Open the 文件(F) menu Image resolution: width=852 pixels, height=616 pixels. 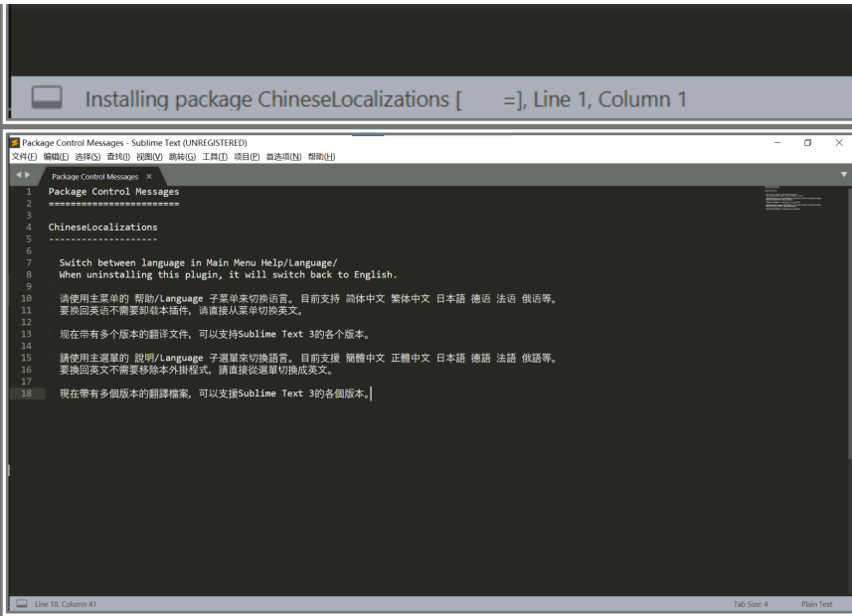point(25,156)
